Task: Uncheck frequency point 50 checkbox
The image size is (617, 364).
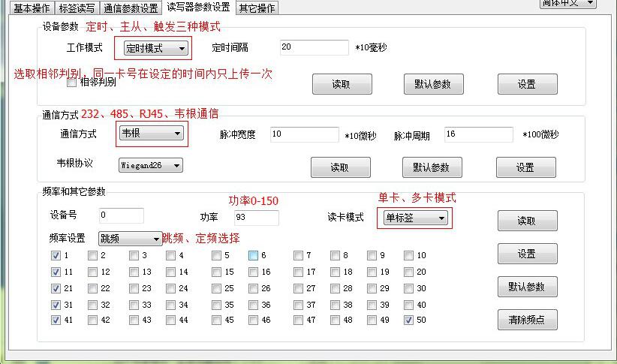Action: (408, 320)
